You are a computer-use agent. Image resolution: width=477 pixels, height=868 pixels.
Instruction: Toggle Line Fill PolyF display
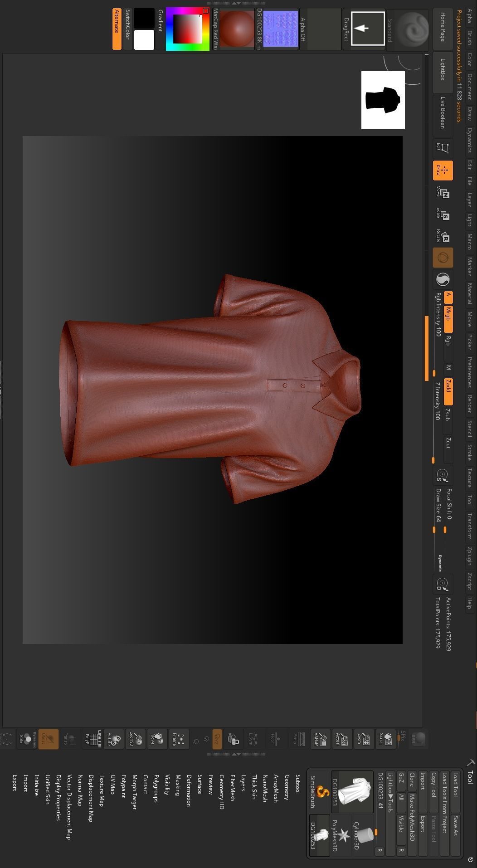coord(92,739)
